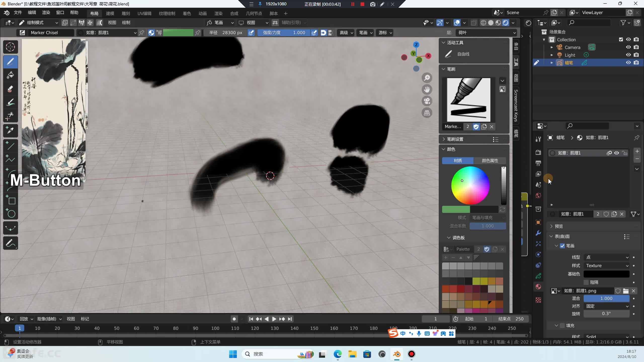Switch to the 几何节点 workspace tab

click(254, 13)
